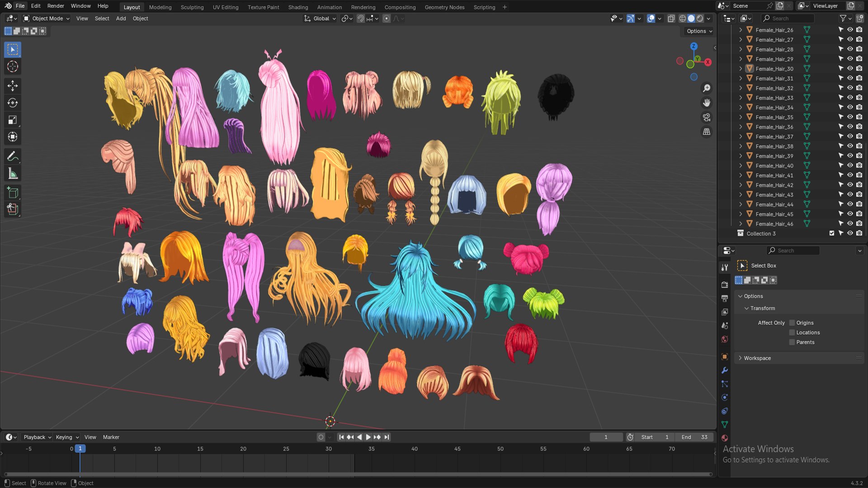Open the Render properties tab icon
Screen dimensions: 868x488
(x=725, y=285)
